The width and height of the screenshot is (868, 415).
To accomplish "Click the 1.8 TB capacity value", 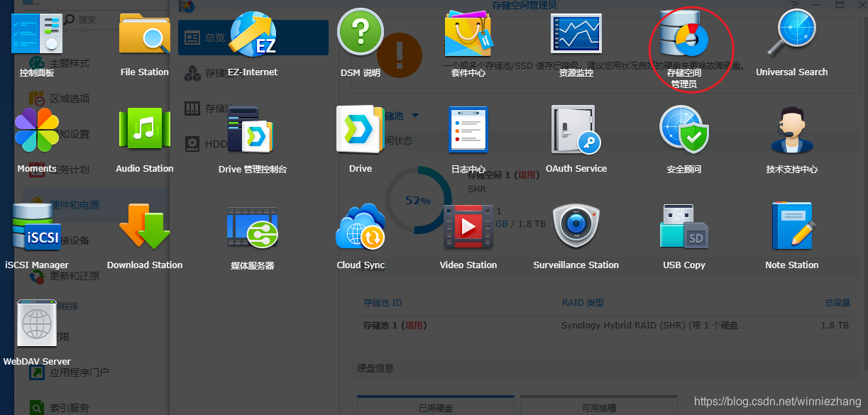I will click(835, 326).
